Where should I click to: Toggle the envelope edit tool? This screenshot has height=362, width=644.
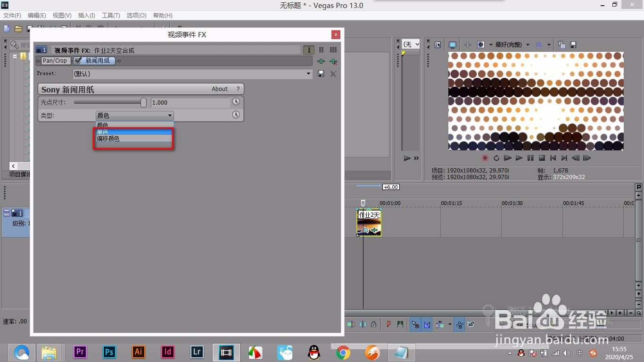[427, 324]
